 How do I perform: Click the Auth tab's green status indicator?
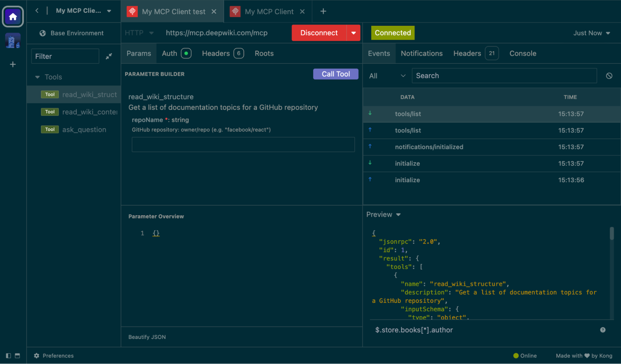click(x=186, y=53)
